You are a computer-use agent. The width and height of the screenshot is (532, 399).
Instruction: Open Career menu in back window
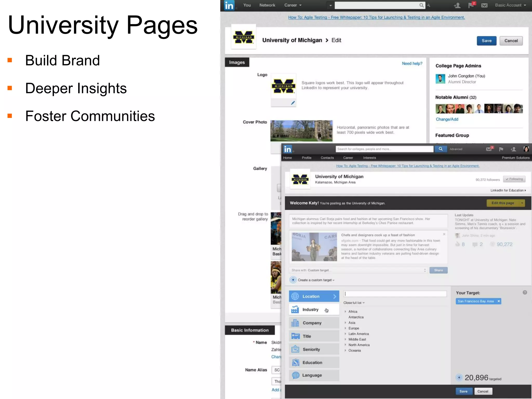coord(293,5)
